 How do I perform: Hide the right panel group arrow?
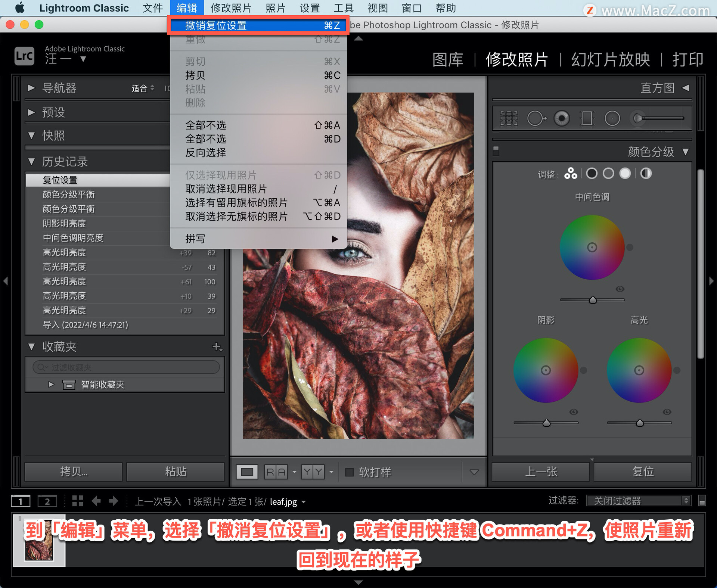(711, 281)
